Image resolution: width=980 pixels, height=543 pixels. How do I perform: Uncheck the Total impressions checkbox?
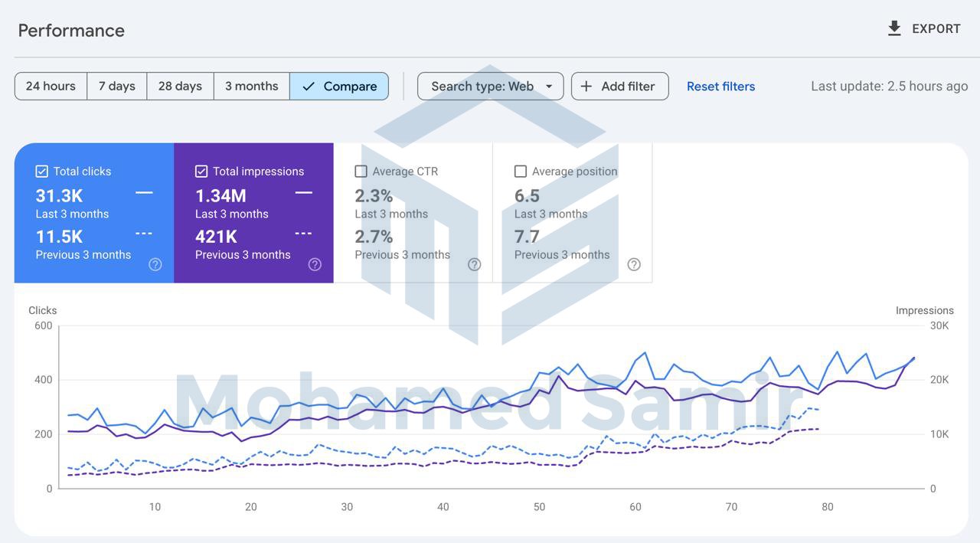(x=201, y=172)
